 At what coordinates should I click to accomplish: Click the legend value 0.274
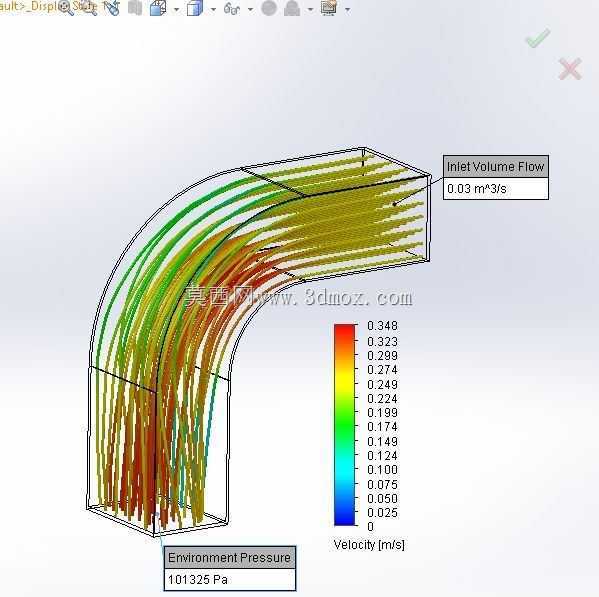click(x=382, y=370)
